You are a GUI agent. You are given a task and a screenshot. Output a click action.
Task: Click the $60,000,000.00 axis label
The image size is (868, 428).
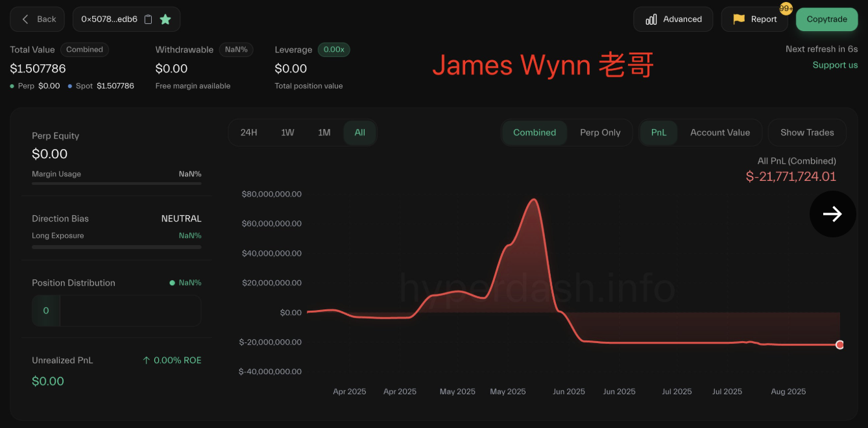[x=271, y=224]
